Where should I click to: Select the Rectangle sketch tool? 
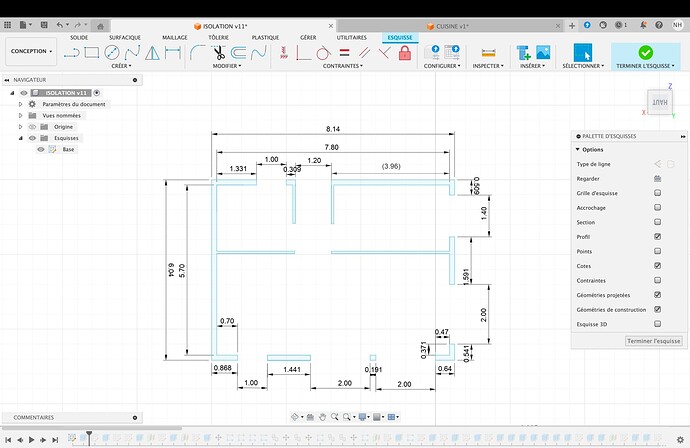point(92,51)
